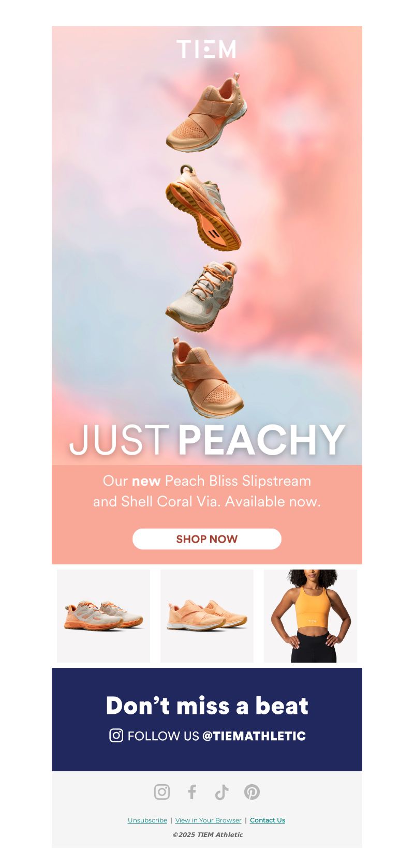Click Instagram icon beside FOLLOW US

point(116,735)
